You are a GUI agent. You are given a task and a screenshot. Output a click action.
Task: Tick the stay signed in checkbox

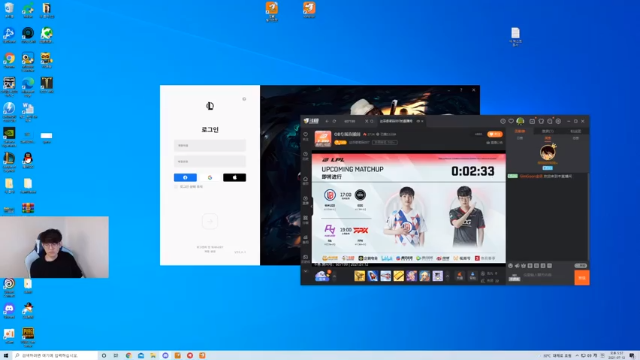point(176,187)
